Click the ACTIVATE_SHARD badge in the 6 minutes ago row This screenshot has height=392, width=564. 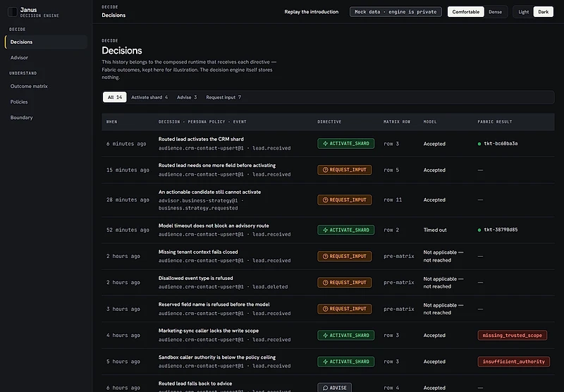(345, 144)
